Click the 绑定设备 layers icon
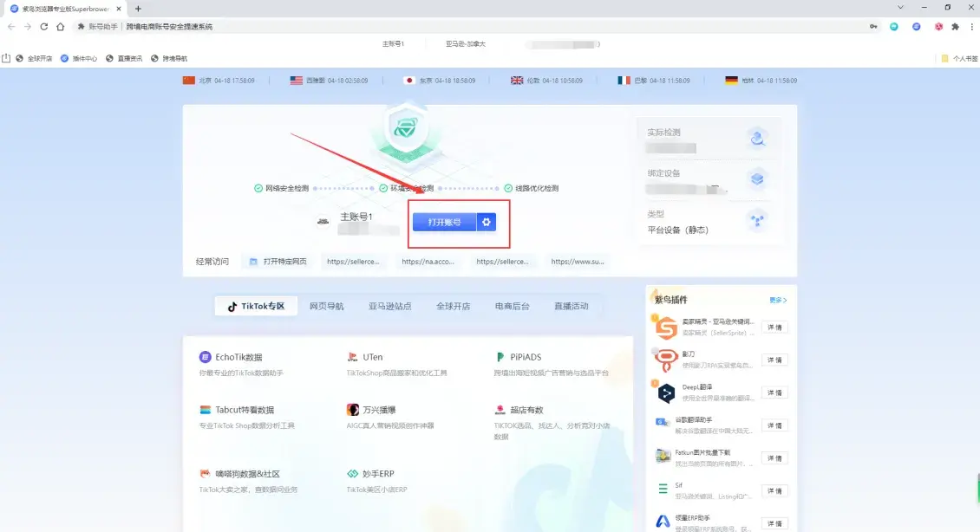Screen dimensions: 980x532 tap(757, 179)
